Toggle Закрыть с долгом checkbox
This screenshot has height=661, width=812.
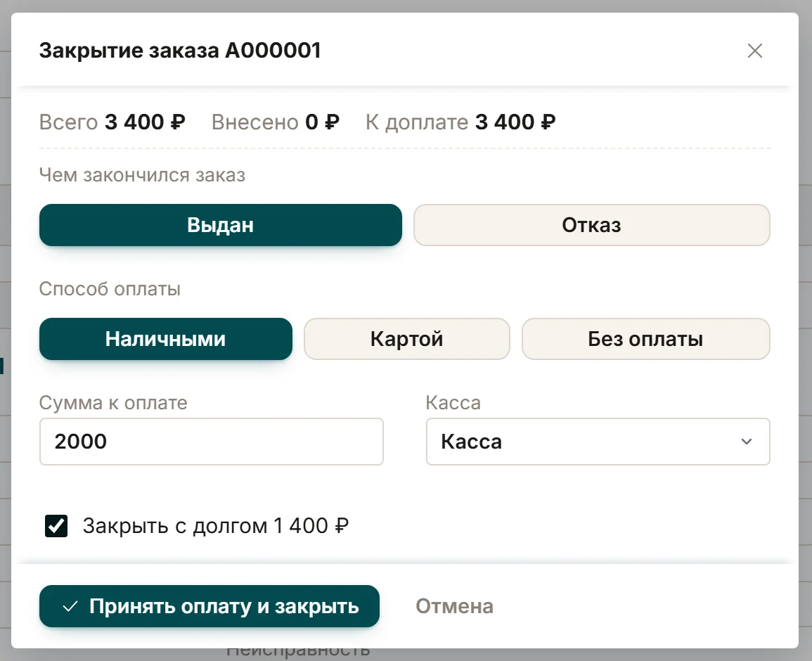tap(56, 526)
